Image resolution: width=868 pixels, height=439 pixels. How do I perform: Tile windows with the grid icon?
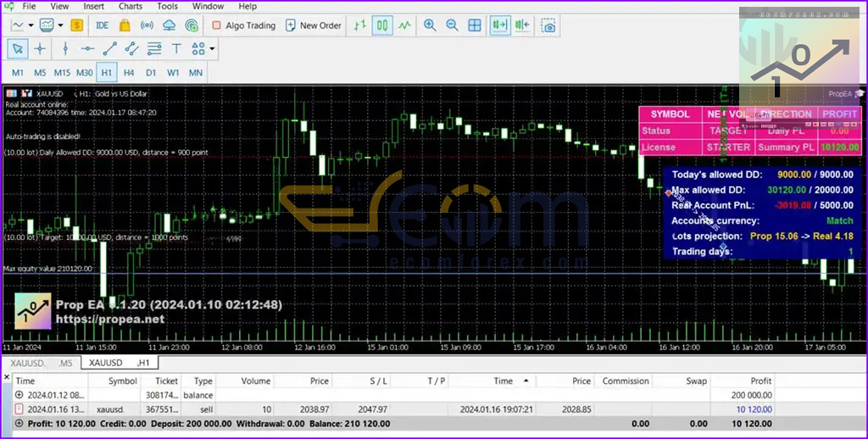pos(475,25)
